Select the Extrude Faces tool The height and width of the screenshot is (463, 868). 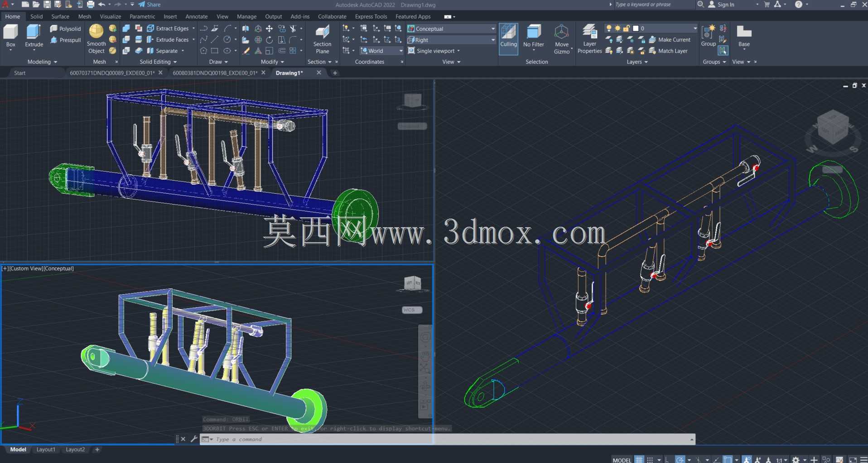(x=168, y=39)
